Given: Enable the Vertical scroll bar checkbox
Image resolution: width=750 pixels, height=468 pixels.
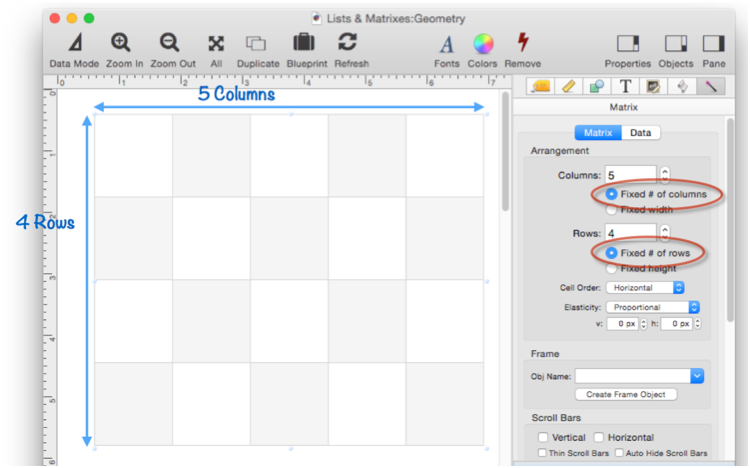Looking at the screenshot, I should pos(543,437).
